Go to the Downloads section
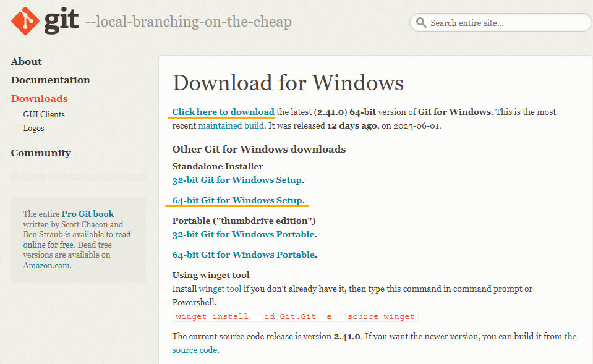The image size is (593, 364). pyautogui.click(x=40, y=98)
